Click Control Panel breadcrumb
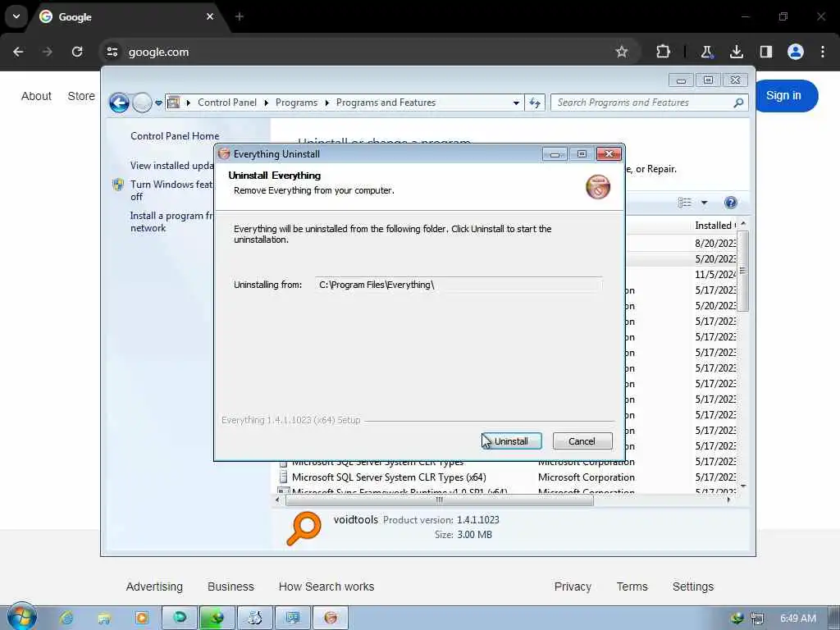Image resolution: width=840 pixels, height=630 pixels. tap(227, 103)
